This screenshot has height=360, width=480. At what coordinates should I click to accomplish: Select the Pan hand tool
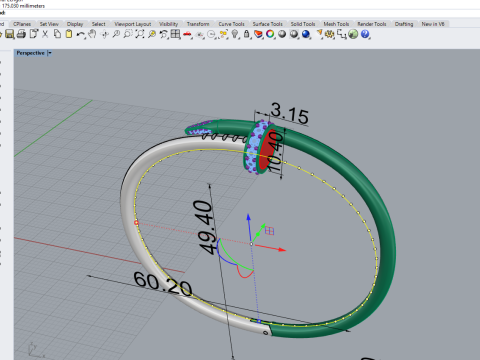pyautogui.click(x=92, y=34)
